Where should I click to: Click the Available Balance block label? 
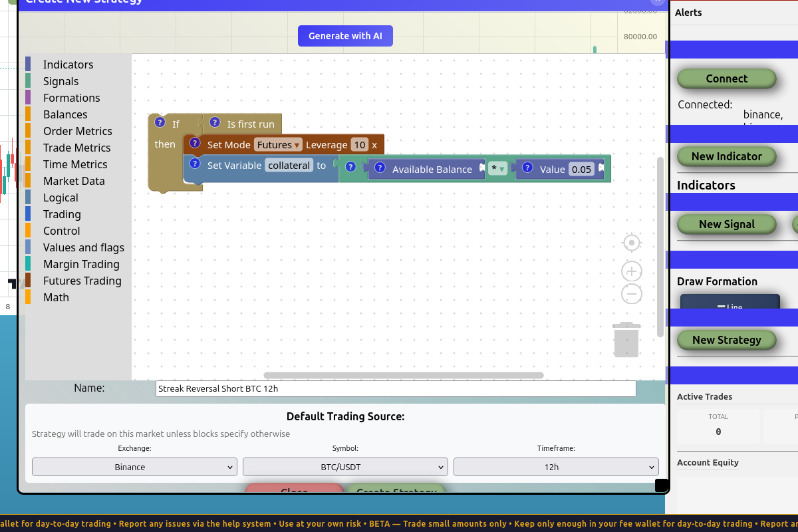(432, 170)
